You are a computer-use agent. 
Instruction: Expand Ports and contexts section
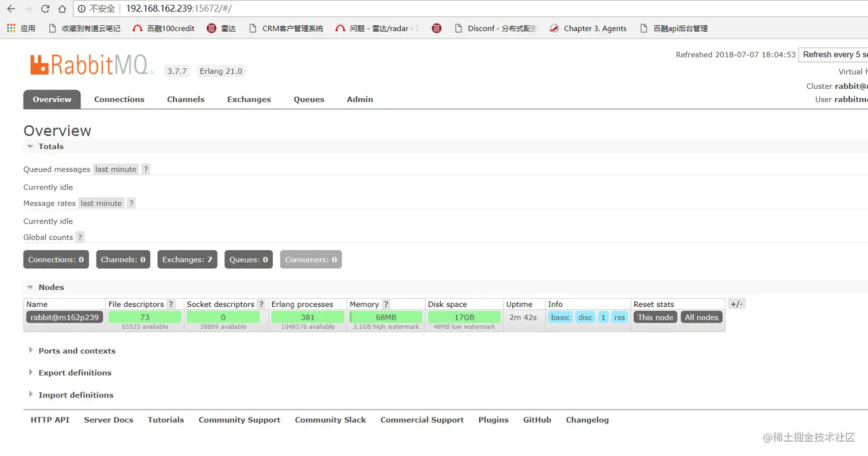72,350
